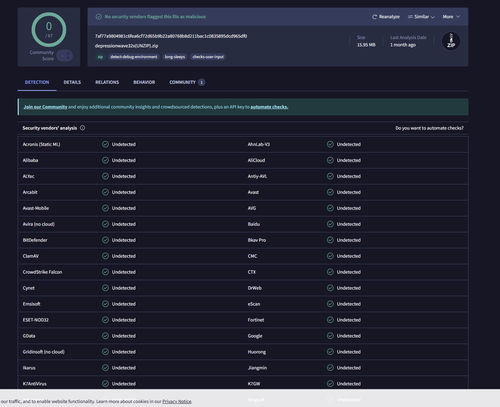Screen dimensions: 500x407
Task: Click the ESET-NOD32 vendor name
Action: (x=36, y=320)
